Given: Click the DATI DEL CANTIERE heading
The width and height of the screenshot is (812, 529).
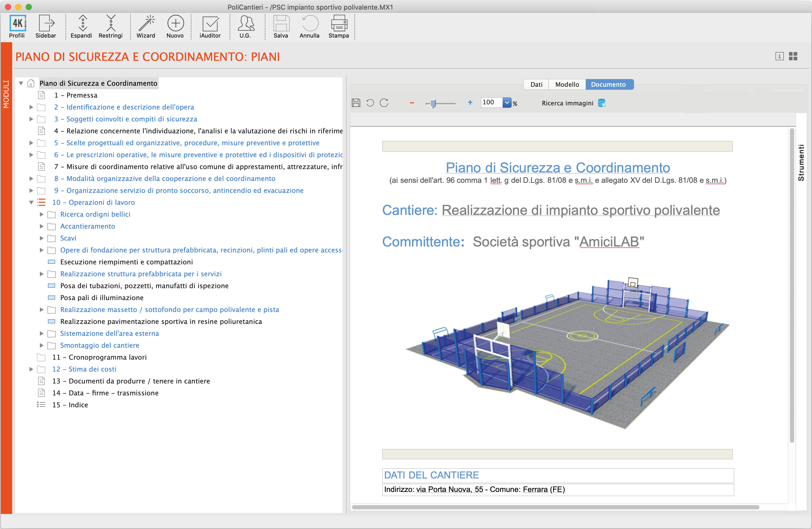Looking at the screenshot, I should 432,475.
